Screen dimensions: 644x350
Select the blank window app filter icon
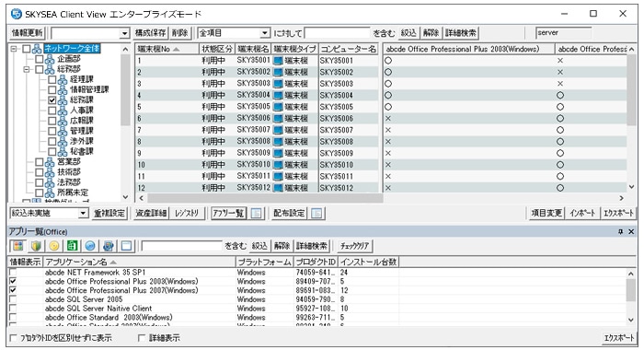pyautogui.click(x=127, y=246)
